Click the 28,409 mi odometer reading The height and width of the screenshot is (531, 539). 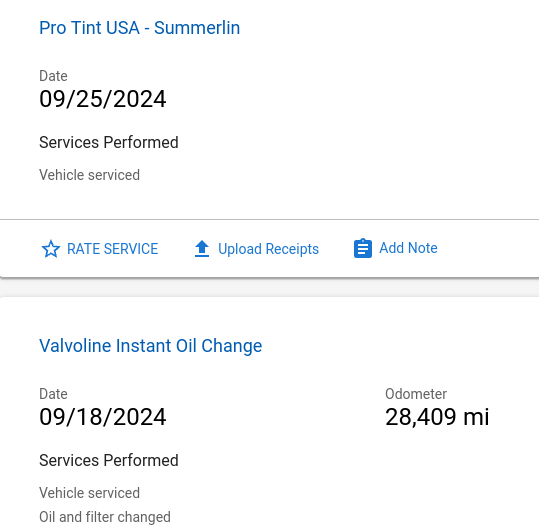[x=437, y=417]
